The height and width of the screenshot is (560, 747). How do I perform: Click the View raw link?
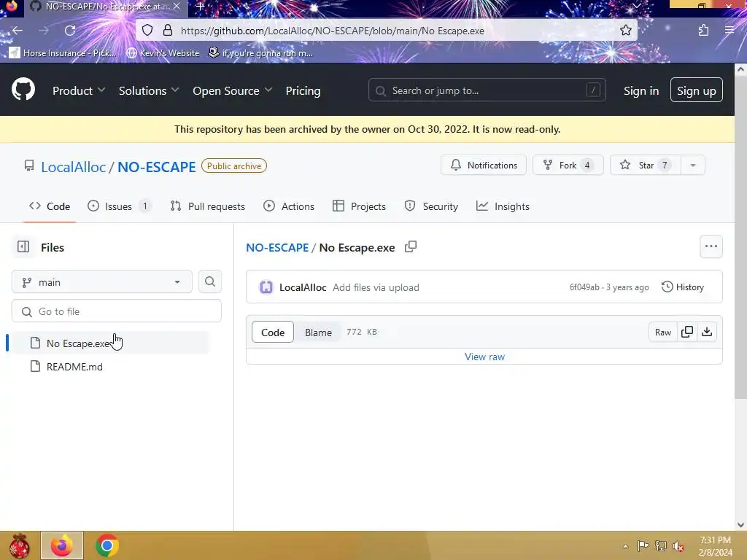484,357
